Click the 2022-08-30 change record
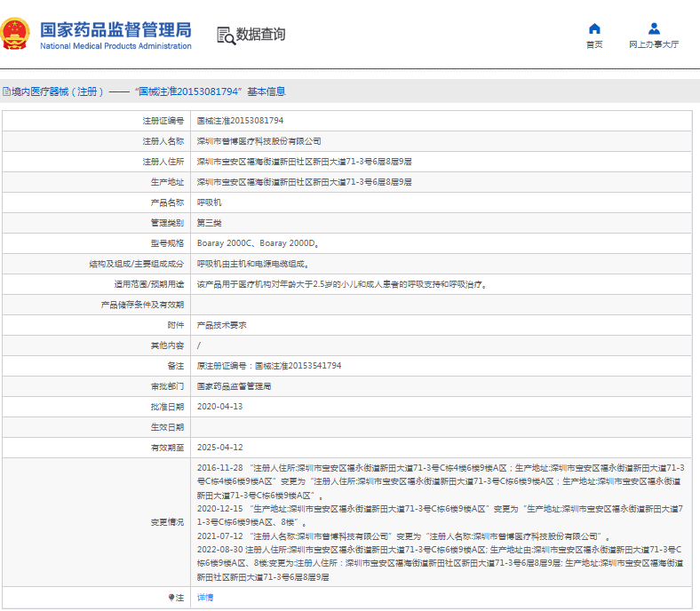The height and width of the screenshot is (611, 700). pos(441,563)
